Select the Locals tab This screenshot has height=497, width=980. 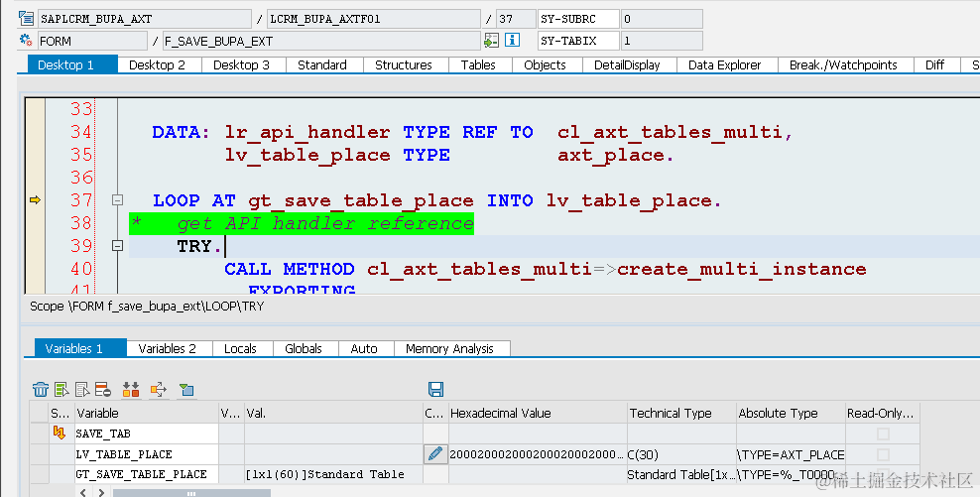[x=240, y=349]
